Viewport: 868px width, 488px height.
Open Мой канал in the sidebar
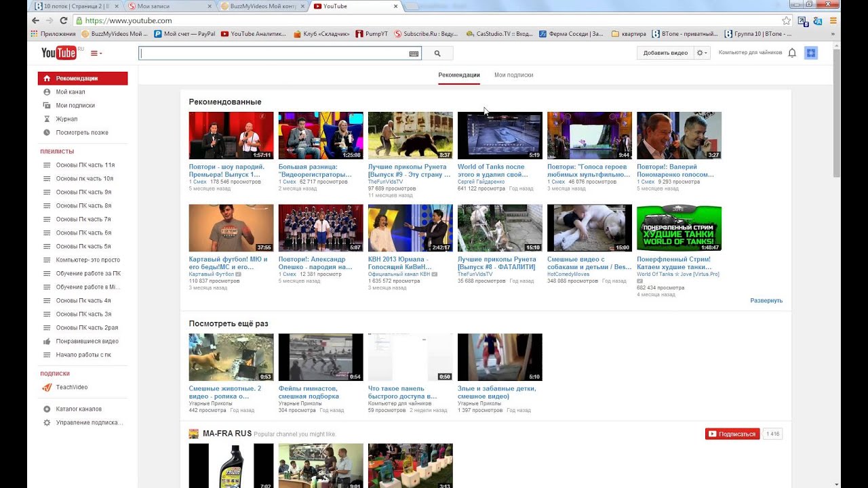click(x=71, y=92)
